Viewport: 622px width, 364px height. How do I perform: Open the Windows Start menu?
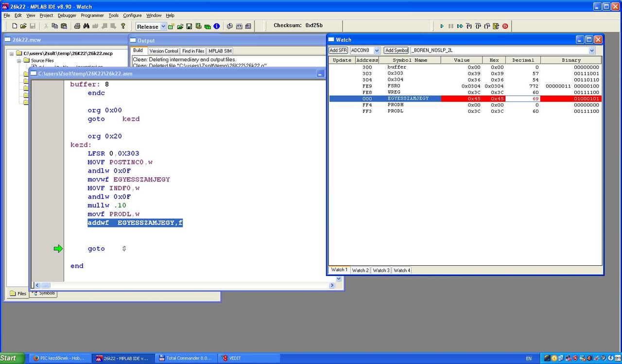pyautogui.click(x=12, y=358)
